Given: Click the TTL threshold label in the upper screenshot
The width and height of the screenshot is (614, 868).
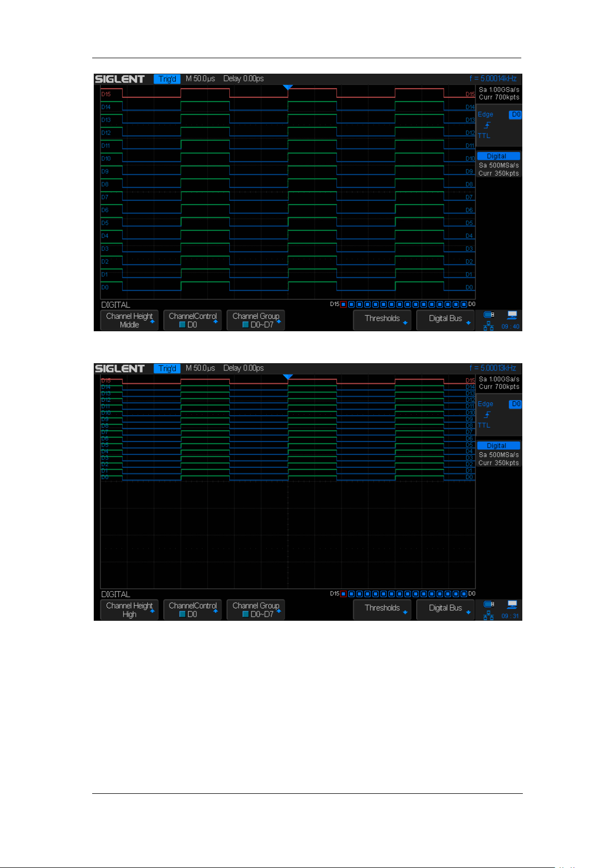Looking at the screenshot, I should (484, 136).
